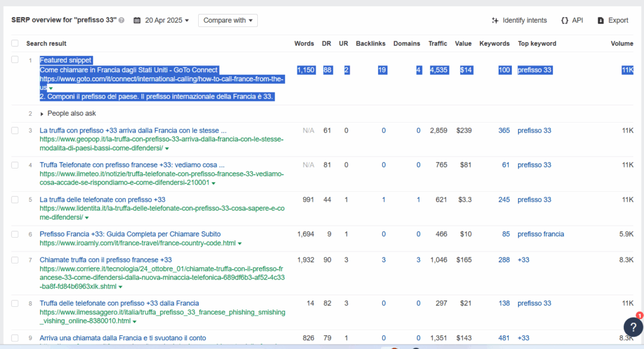Screen dimensions: 644x349
Task: Open the corriere.it URL dropdown arrow
Action: coord(120,287)
